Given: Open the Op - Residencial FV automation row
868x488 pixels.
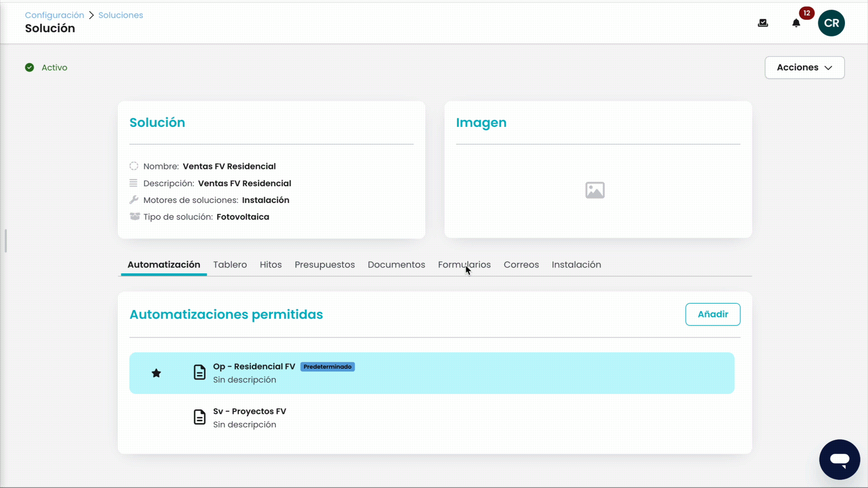Looking at the screenshot, I should coord(432,373).
